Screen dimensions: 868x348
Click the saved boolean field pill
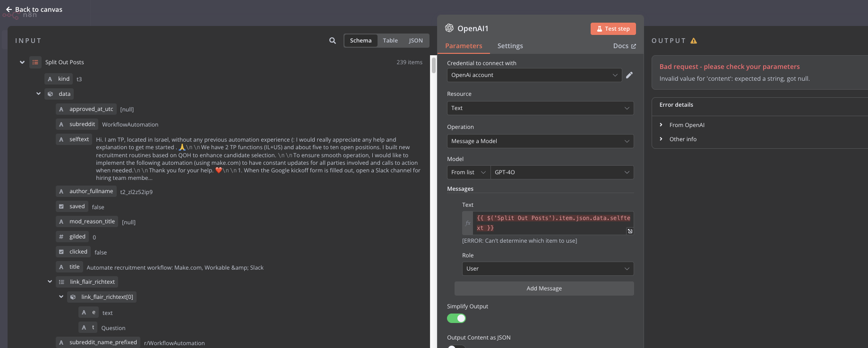click(x=72, y=206)
